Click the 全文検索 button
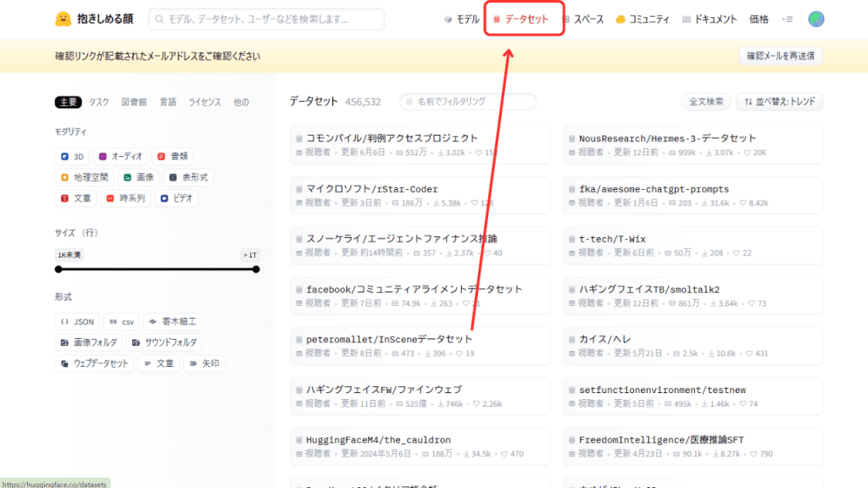 click(706, 102)
